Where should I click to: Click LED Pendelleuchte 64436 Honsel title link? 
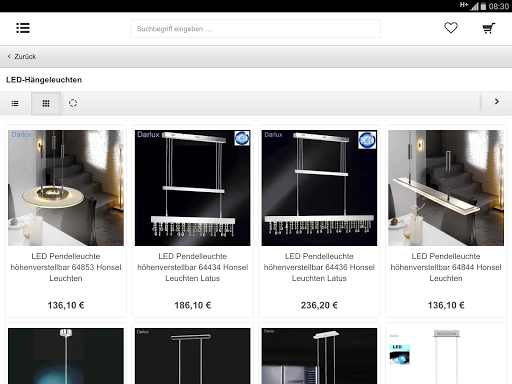[319, 267]
